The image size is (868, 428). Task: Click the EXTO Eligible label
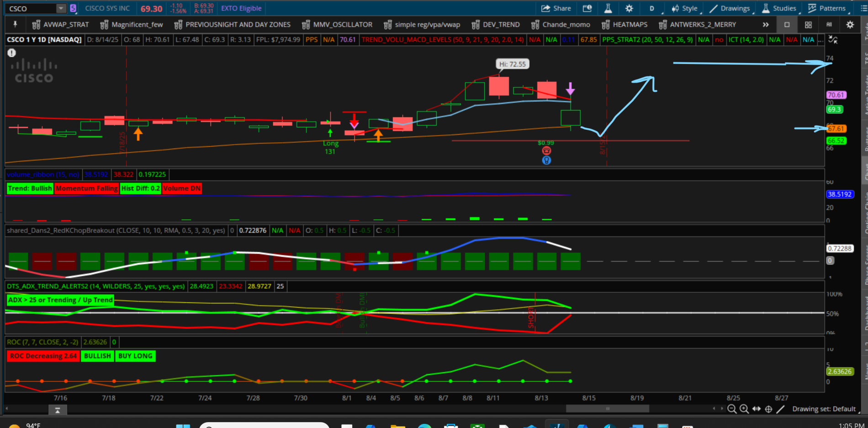point(241,8)
